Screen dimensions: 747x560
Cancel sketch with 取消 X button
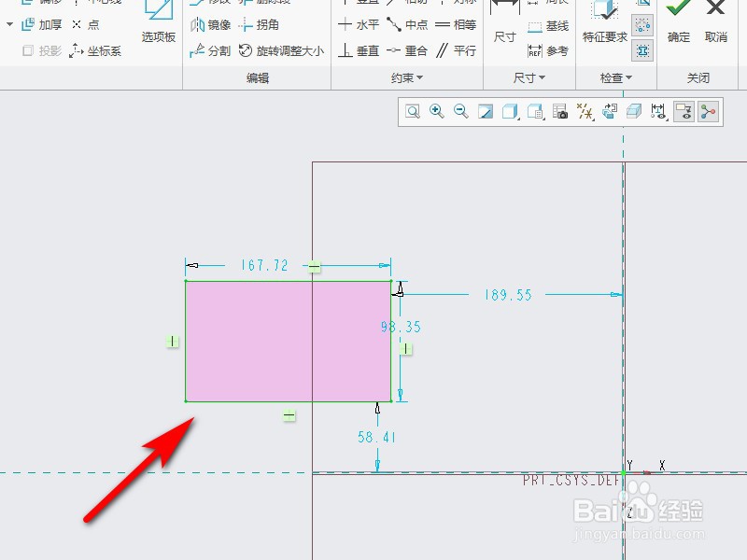pos(715,21)
